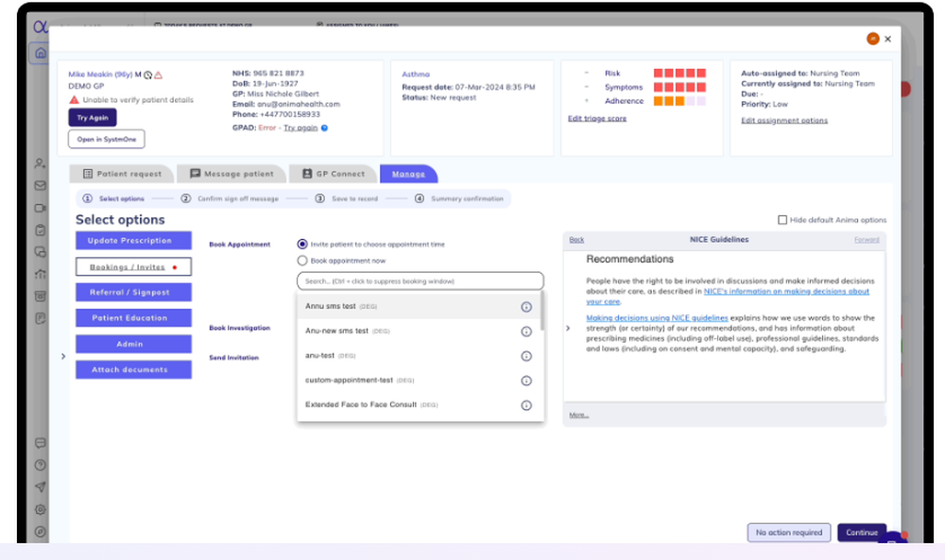Show info for 'Anu-new sms test' appointment
The height and width of the screenshot is (560, 945).
click(526, 331)
